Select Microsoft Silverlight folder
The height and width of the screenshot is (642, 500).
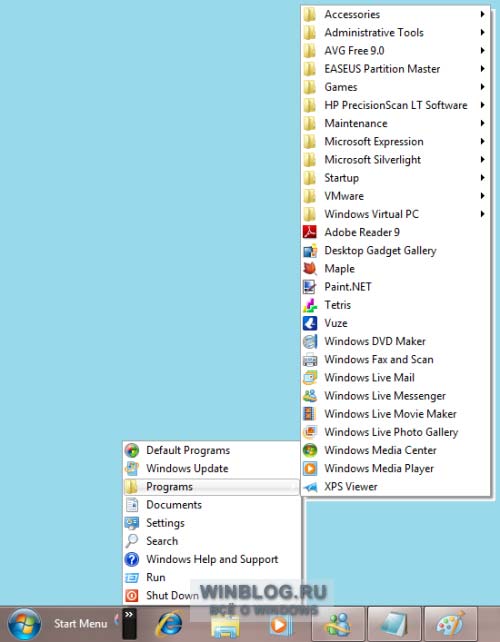click(x=396, y=160)
